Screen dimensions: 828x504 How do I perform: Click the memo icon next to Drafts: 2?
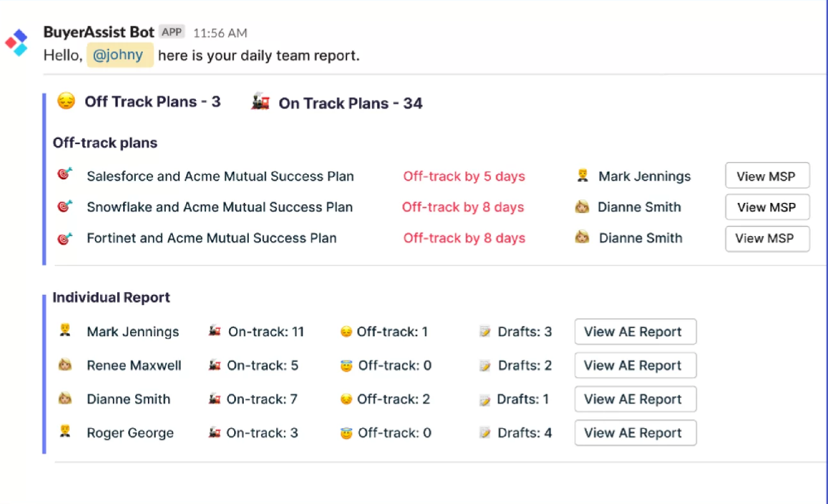[485, 366]
